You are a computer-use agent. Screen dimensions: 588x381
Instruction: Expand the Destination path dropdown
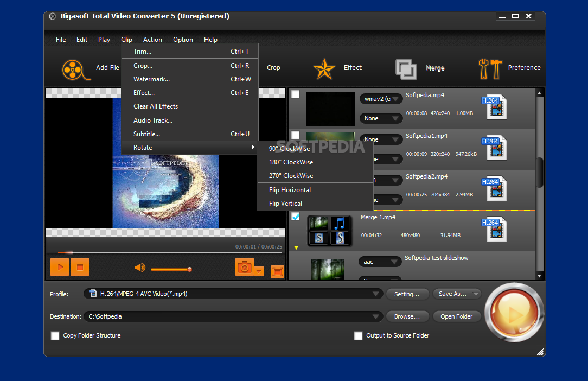coord(375,317)
